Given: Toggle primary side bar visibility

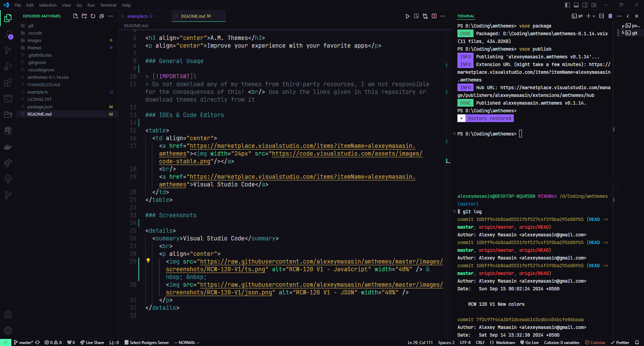Looking at the screenshot, I should [567, 5].
